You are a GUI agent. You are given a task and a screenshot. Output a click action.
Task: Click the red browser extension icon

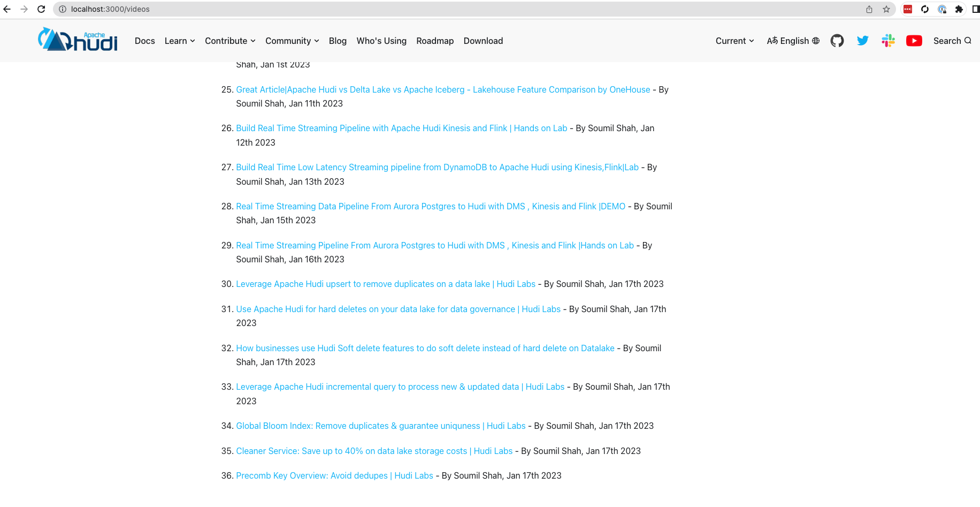908,9
